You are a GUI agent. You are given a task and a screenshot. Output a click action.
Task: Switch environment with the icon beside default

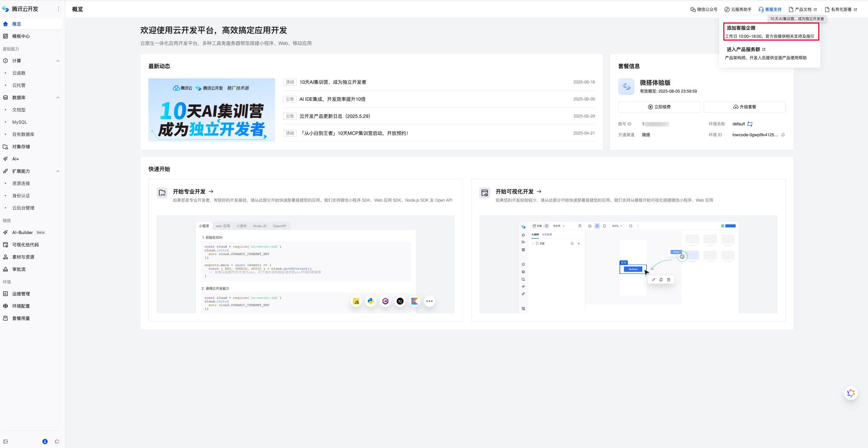[750, 124]
